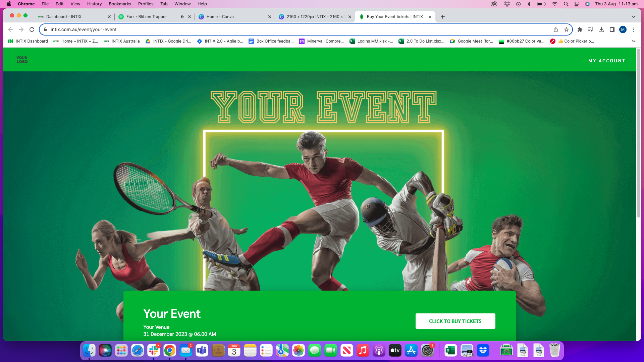Open Finder from the Dock
The image size is (644, 362).
(89, 351)
